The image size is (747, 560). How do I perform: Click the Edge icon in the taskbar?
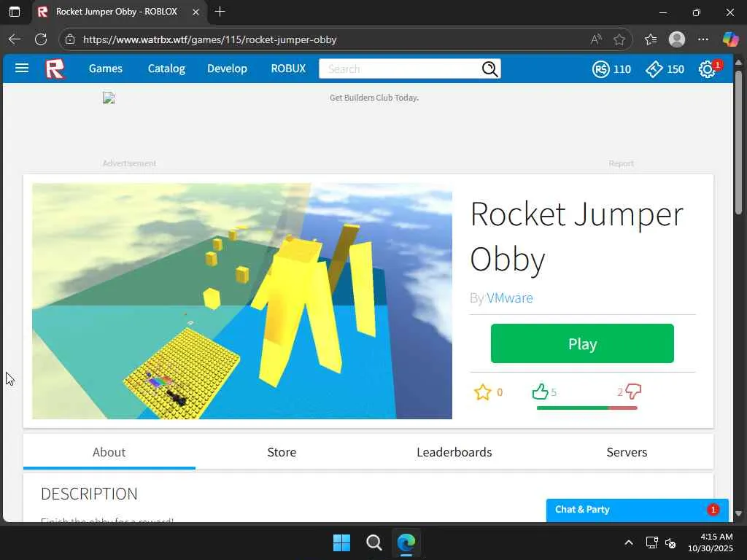(x=406, y=542)
